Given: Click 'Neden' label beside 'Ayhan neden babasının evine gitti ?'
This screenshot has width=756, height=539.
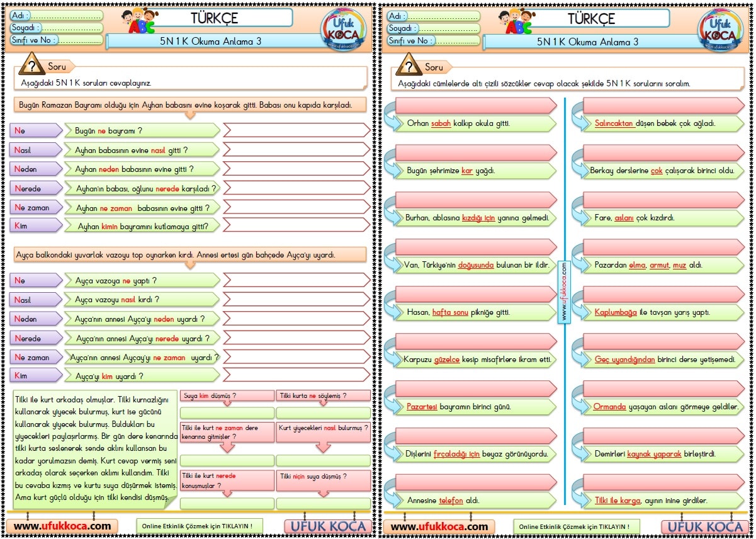Looking at the screenshot, I should (37, 169).
